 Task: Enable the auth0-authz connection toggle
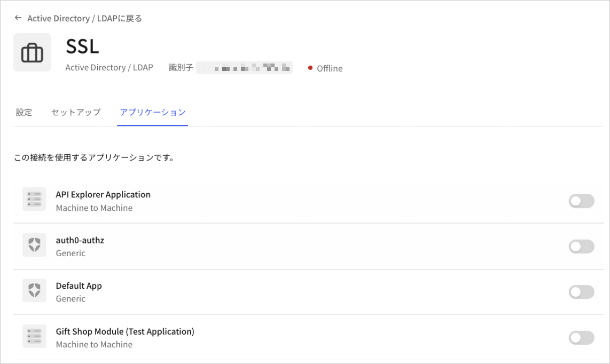(581, 247)
